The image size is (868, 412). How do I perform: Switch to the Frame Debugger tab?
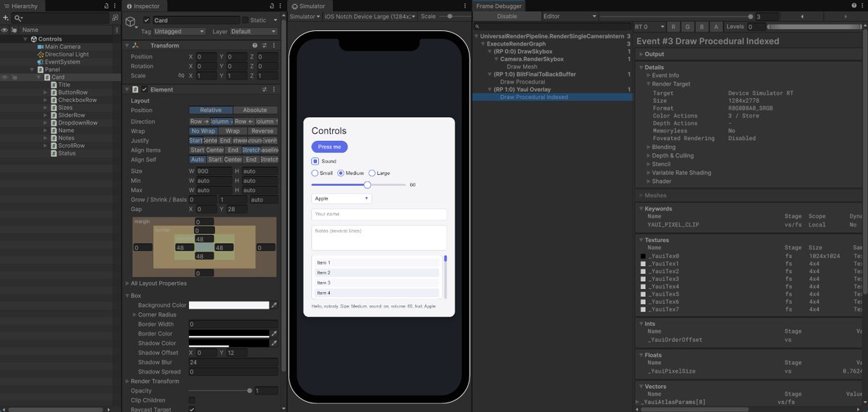498,6
